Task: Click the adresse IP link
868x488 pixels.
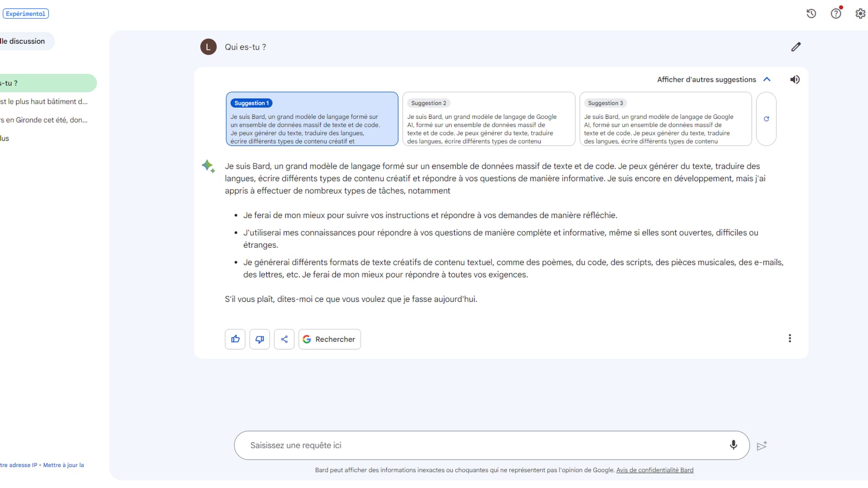Action: (x=19, y=465)
